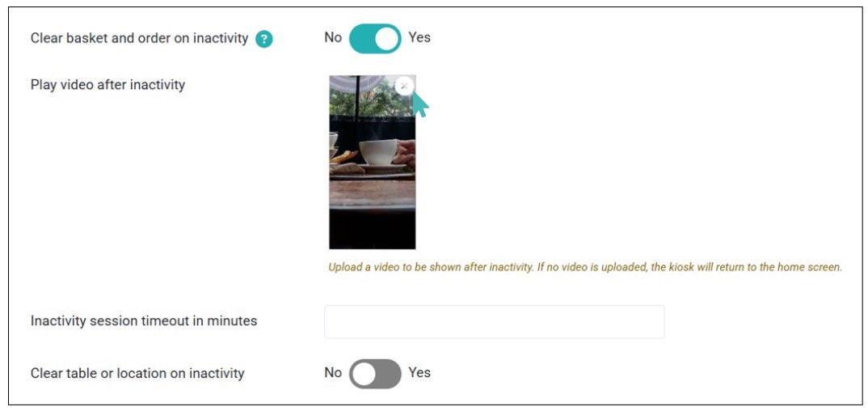Click the 'Clear table or location on inactivity' label
868x411 pixels.
click(137, 374)
